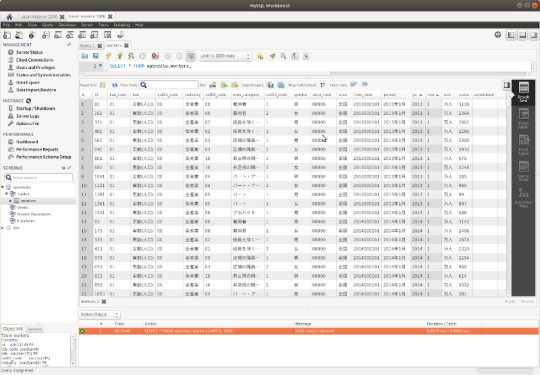The image size is (540, 375).
Task: Open Client Connections in Management
Action: pos(34,60)
